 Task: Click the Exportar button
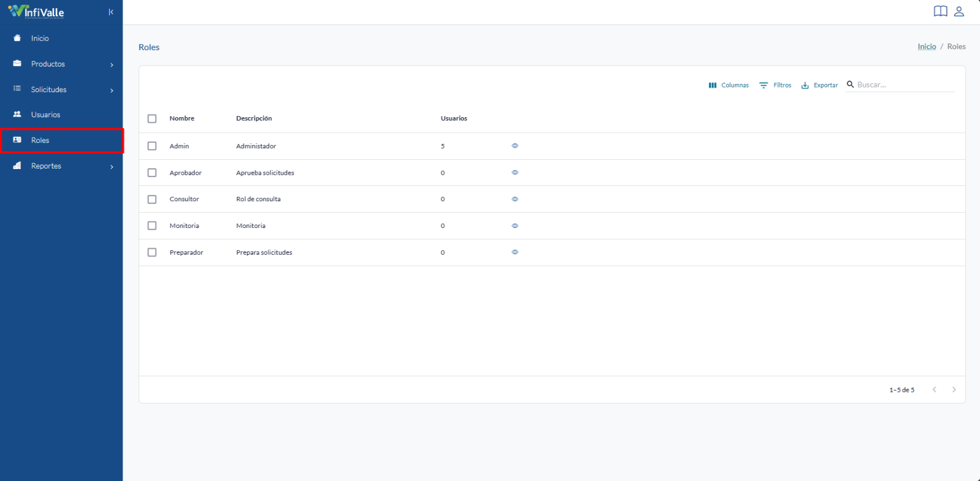click(820, 85)
